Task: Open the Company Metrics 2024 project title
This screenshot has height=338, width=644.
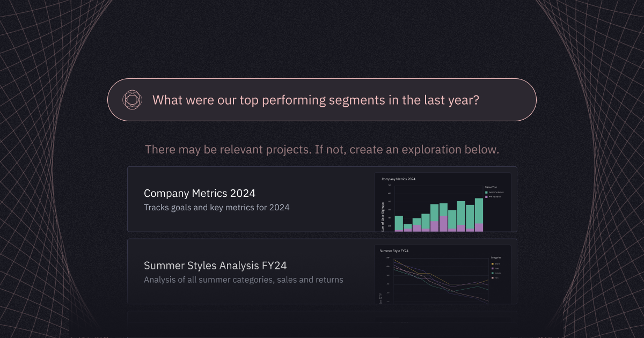Action: click(x=200, y=193)
